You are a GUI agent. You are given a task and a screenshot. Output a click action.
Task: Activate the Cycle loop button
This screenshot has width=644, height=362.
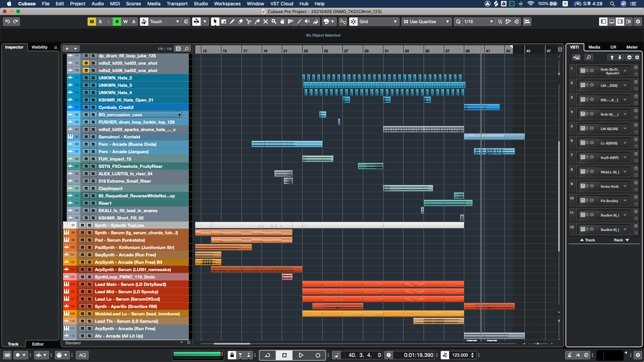(267, 355)
